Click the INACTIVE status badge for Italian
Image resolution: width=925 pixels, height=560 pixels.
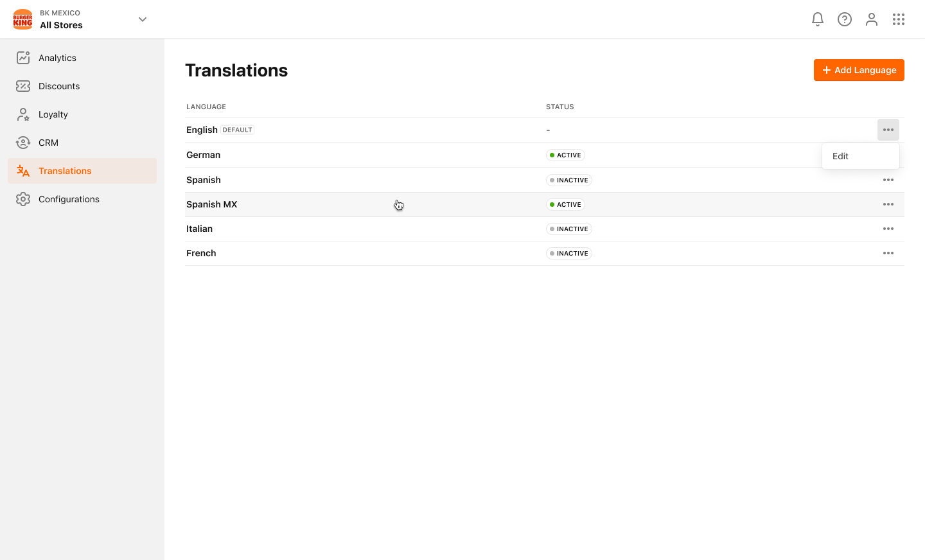(569, 229)
